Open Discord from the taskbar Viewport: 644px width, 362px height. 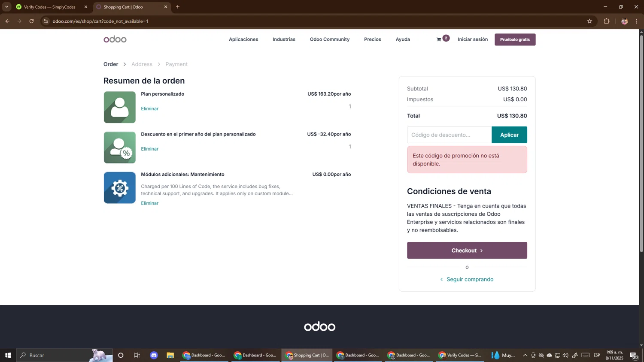(154, 355)
